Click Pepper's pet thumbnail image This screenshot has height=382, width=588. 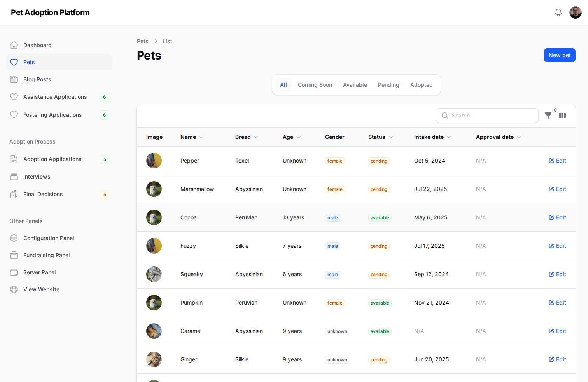(154, 161)
